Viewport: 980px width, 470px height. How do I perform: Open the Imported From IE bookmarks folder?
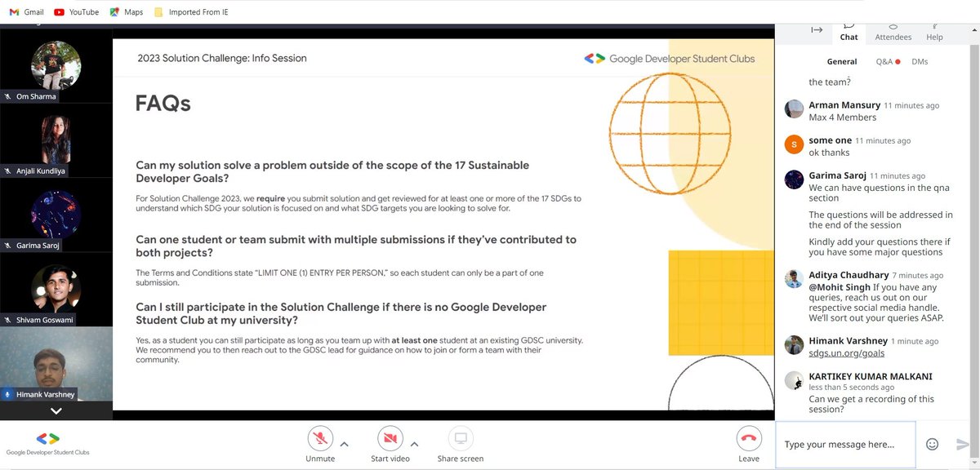click(x=192, y=12)
